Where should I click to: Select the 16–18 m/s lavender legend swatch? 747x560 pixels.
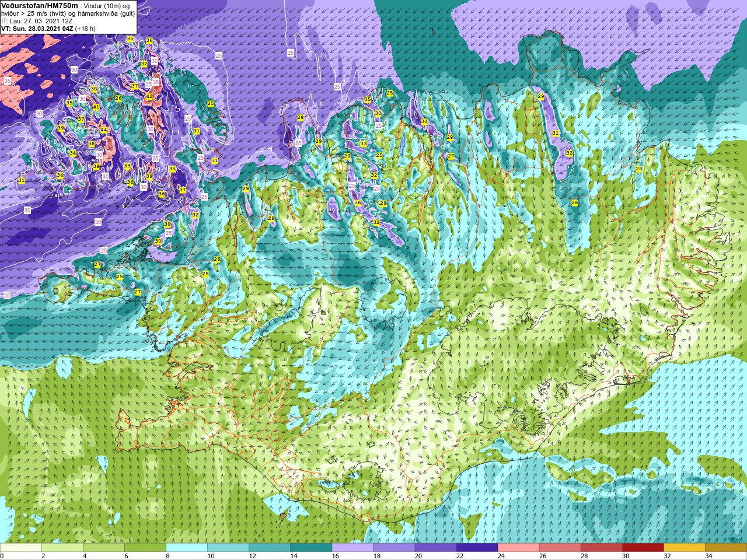[352, 548]
